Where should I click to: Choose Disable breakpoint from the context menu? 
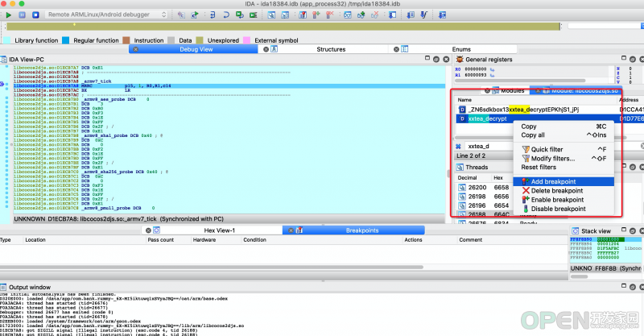563,209
